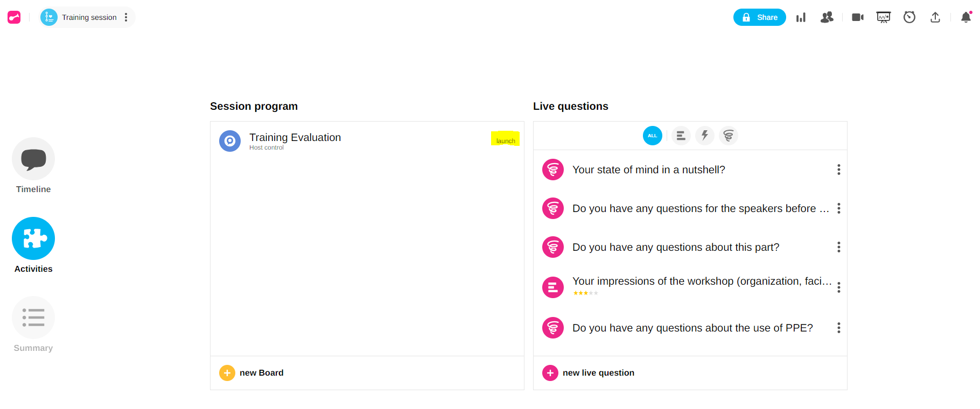Filter live questions by ALL
This screenshot has width=980, height=409.
point(652,136)
